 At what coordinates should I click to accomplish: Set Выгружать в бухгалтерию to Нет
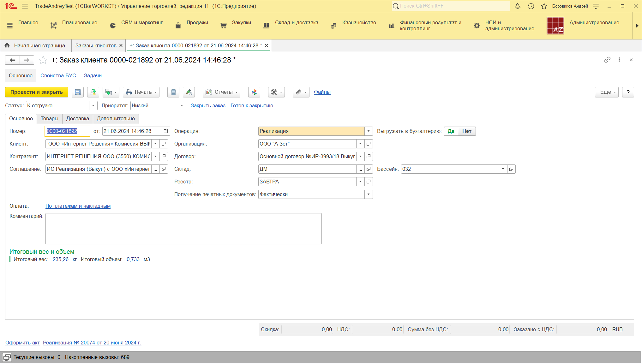click(x=466, y=131)
